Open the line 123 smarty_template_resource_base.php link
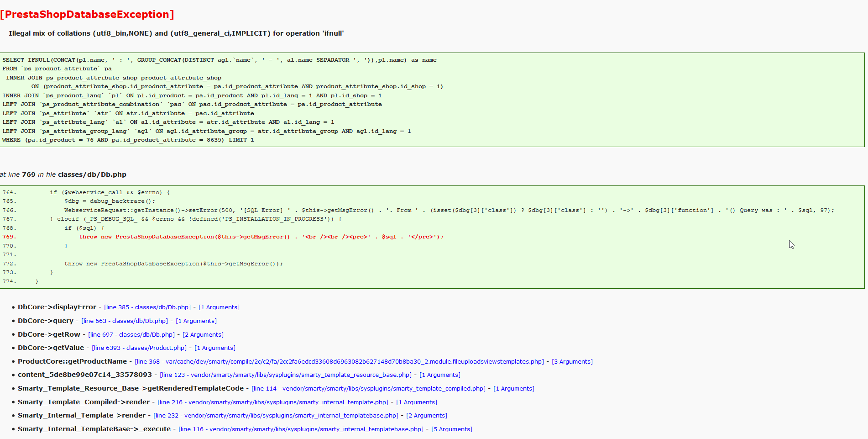This screenshot has width=868, height=439. [x=286, y=375]
